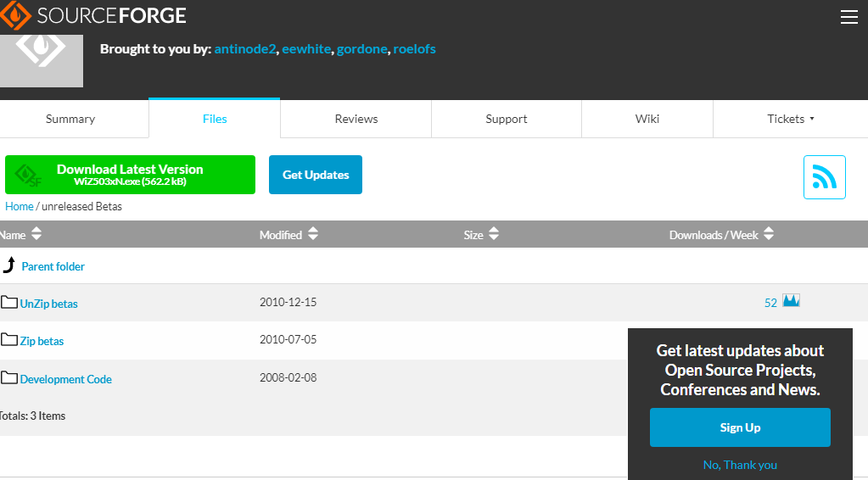Click the Parent folder up-arrow icon

point(8,265)
